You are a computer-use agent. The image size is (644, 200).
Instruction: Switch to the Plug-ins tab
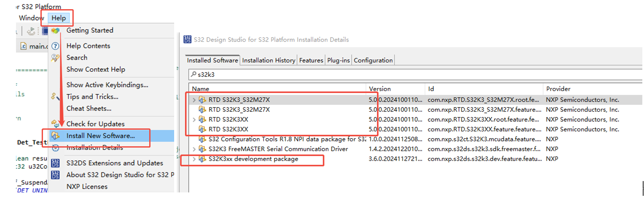coord(338,60)
